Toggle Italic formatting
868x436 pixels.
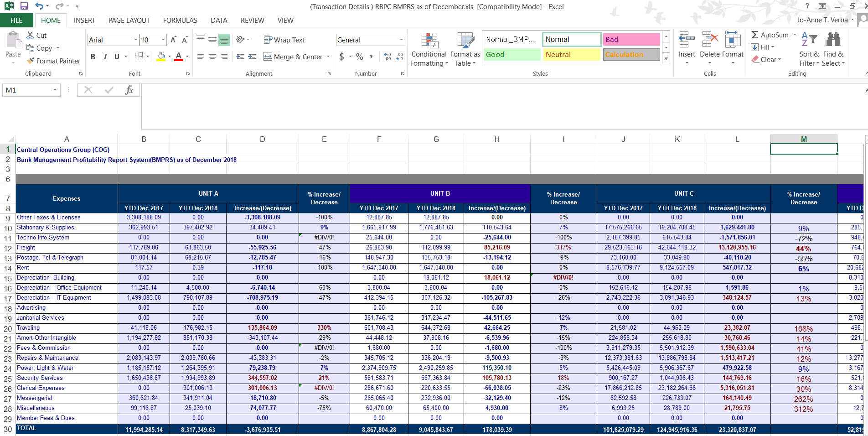coord(105,57)
